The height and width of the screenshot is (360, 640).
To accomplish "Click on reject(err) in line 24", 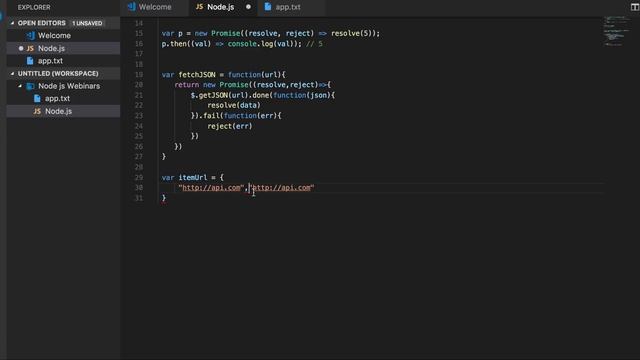I will (x=230, y=126).
